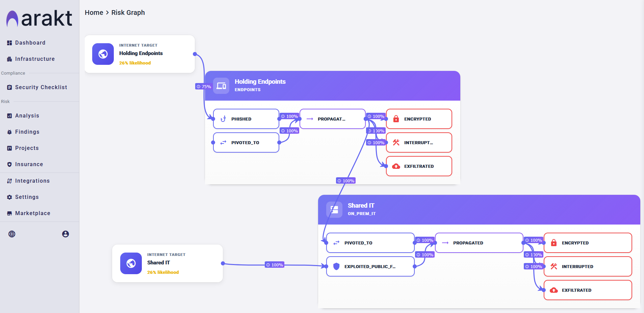The height and width of the screenshot is (313, 644).
Task: Click the Shared IT group header icon
Action: 334,209
